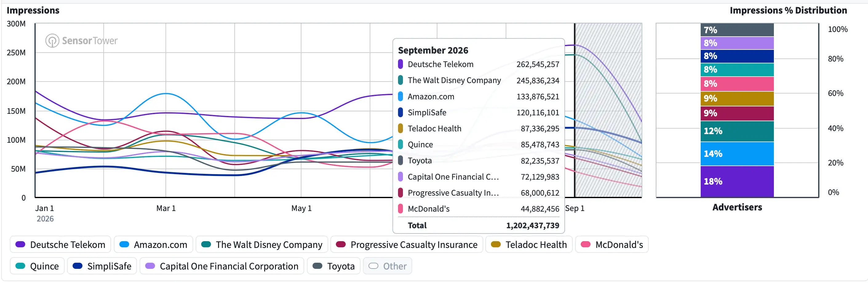Screen dimensions: 868x283
Task: Toggle Capital One Financial Corporation series
Action: pyautogui.click(x=222, y=266)
